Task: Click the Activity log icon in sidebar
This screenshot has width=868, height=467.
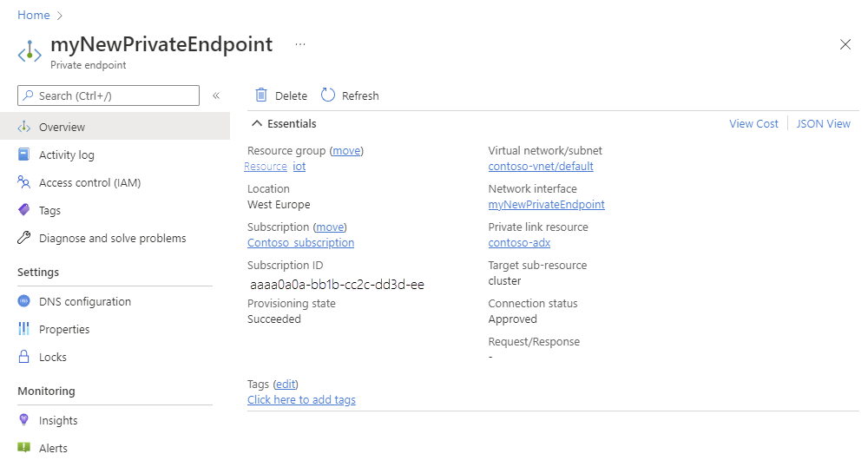Action: tap(23, 155)
